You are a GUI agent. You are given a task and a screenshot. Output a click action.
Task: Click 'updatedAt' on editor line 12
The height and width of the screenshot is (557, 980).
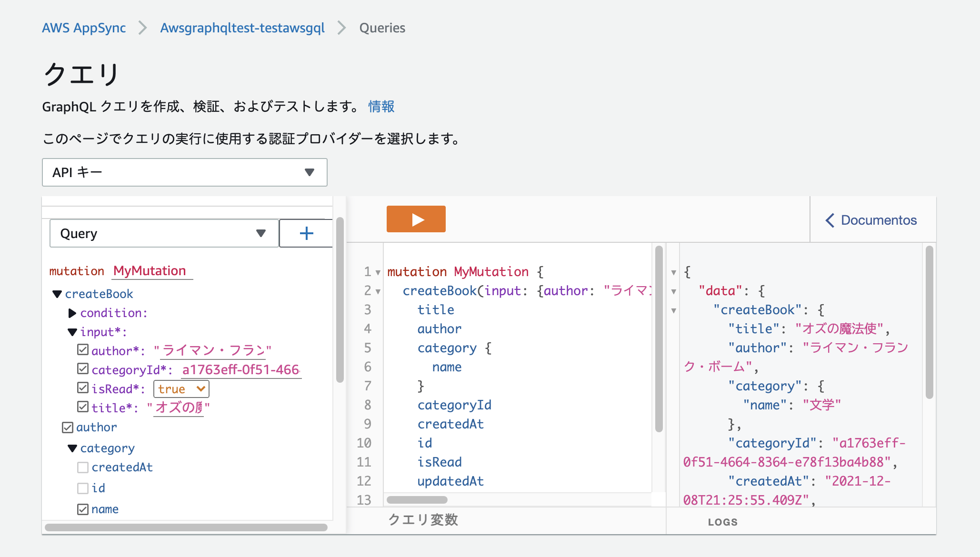tap(450, 481)
